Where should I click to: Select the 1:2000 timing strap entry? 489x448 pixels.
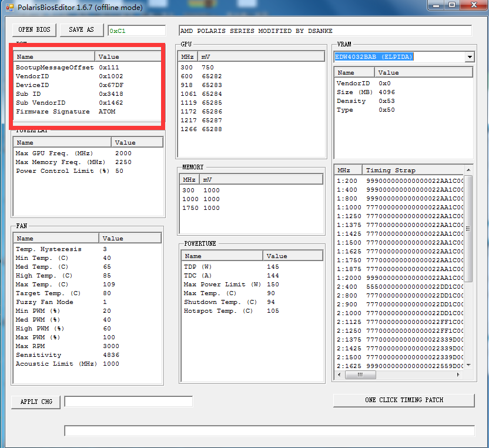pos(400,278)
